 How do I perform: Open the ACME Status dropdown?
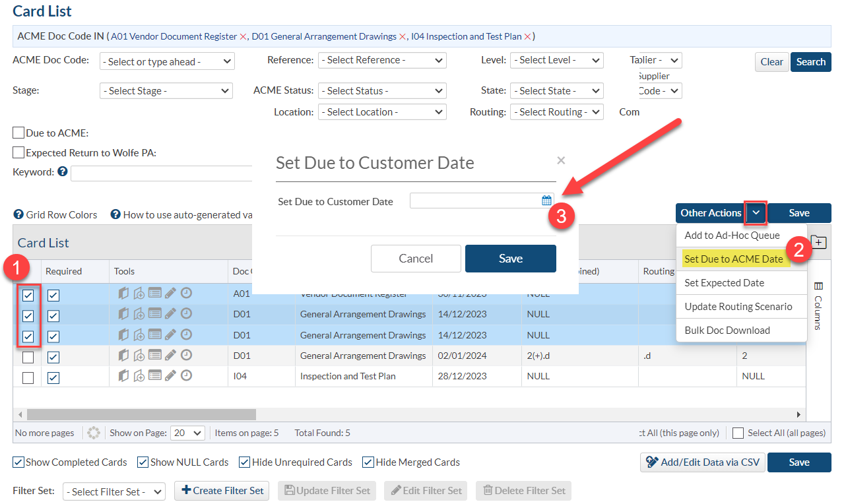[382, 90]
